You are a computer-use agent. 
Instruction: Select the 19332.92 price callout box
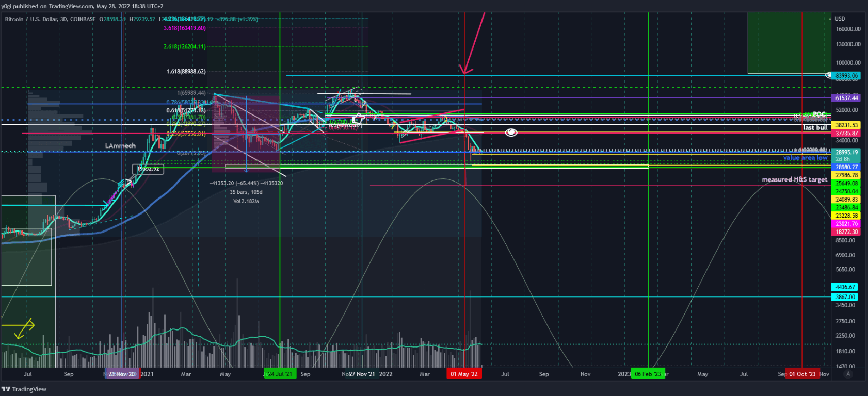coord(148,169)
